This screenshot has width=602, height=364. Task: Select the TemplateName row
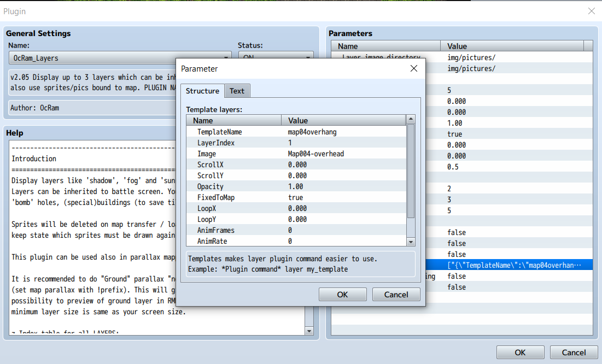[296, 132]
